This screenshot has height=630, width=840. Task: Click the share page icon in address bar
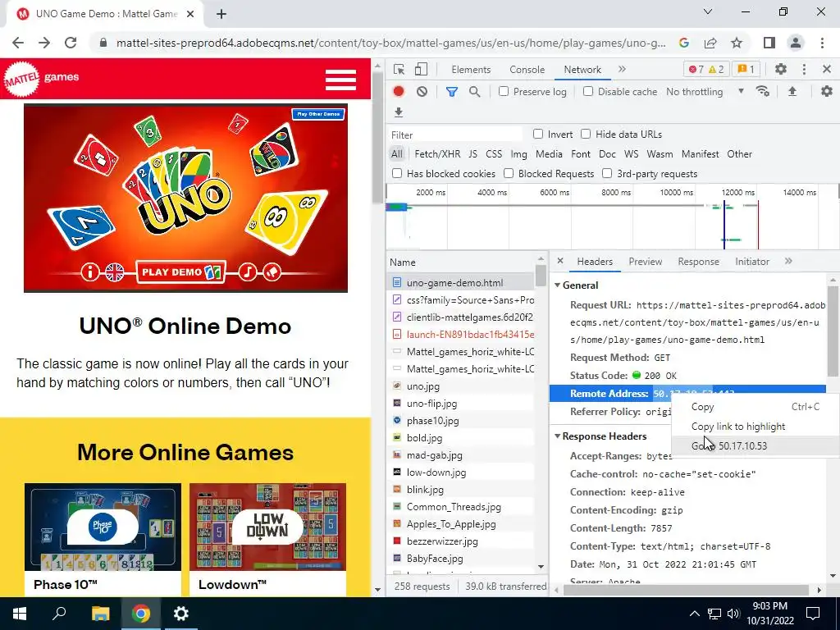(710, 43)
